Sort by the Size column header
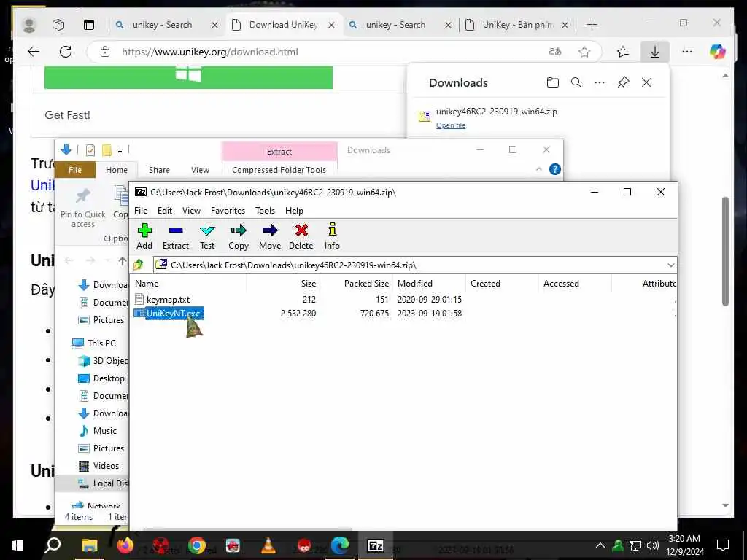 click(x=283, y=284)
